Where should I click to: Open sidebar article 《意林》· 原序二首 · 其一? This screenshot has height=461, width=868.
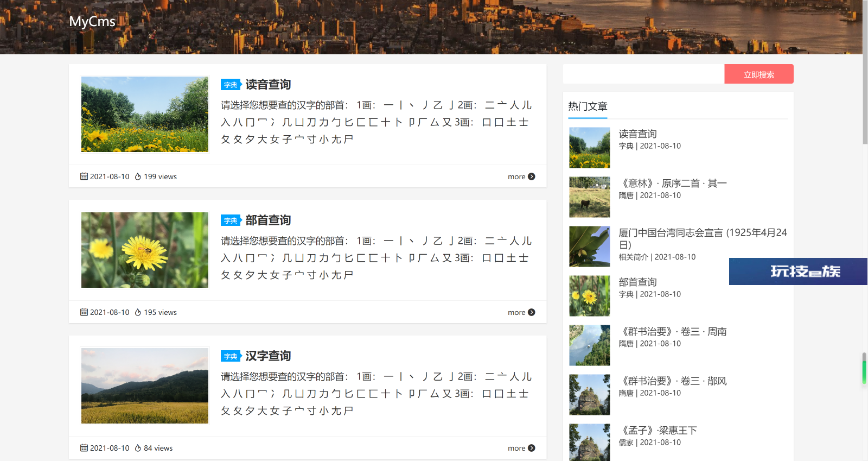(673, 184)
